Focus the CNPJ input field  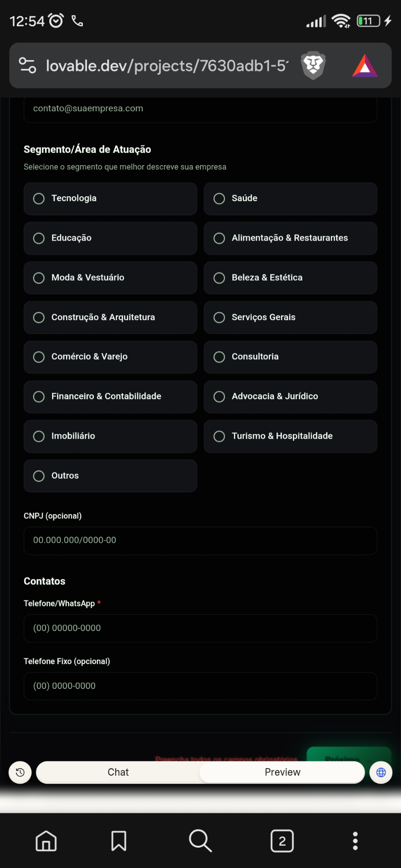[200, 540]
